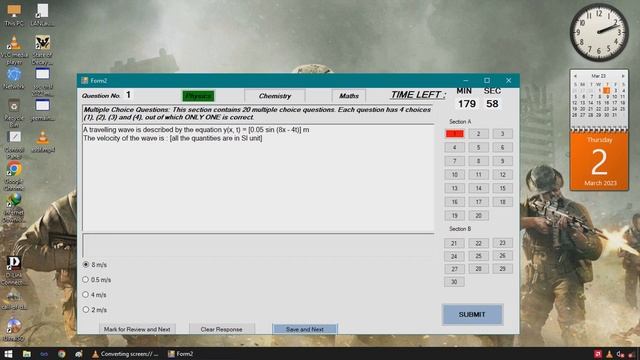Click the Form2 window title bar text
Screen dimensions: 640x360
[99, 81]
